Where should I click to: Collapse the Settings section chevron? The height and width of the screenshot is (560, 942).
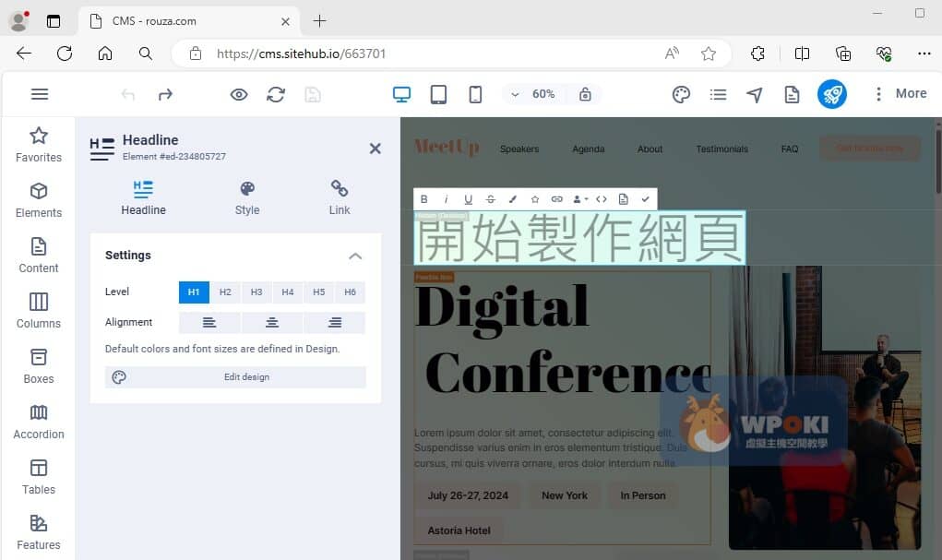[x=355, y=256]
